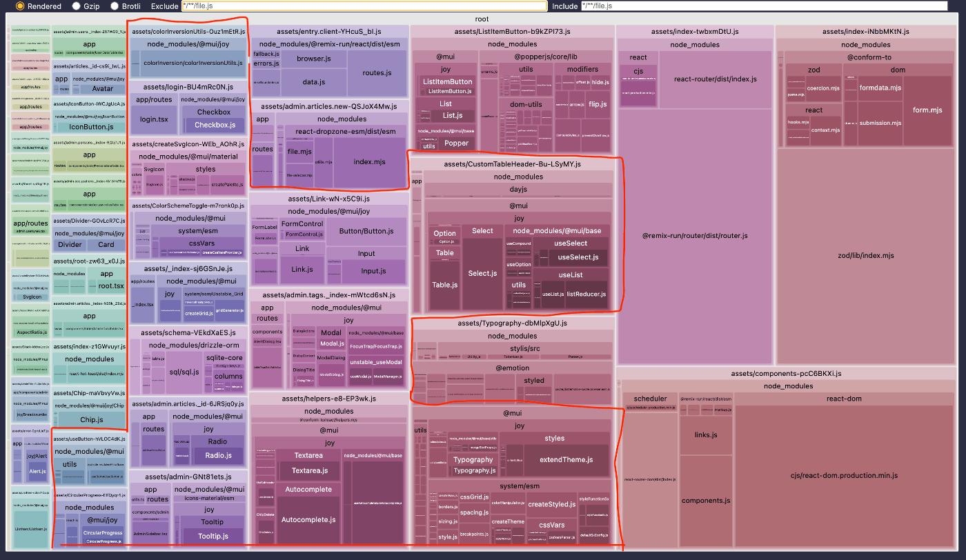Open the assets/ColorSchemeToggle-m7ronk0p.js chunk

click(188, 206)
